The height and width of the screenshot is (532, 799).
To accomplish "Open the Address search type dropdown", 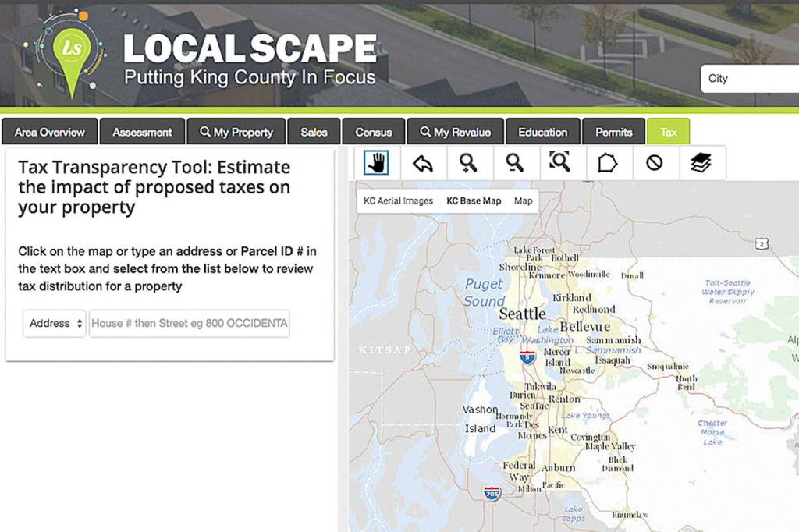I will 53,323.
